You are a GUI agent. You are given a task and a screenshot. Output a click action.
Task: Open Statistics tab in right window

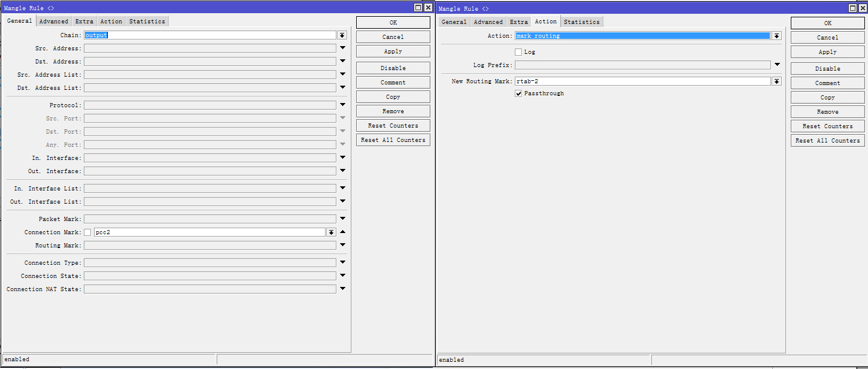(x=581, y=22)
